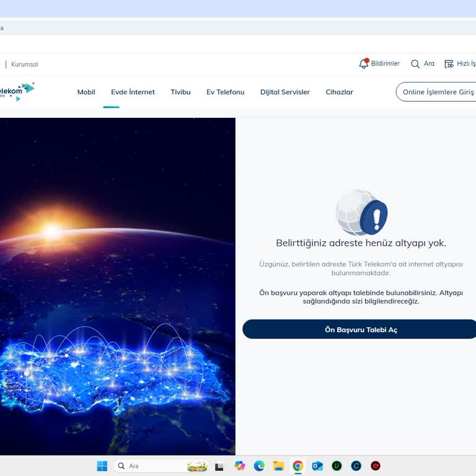Open Microsoft Edge from taskbar
The image size is (476, 476).
point(259,465)
